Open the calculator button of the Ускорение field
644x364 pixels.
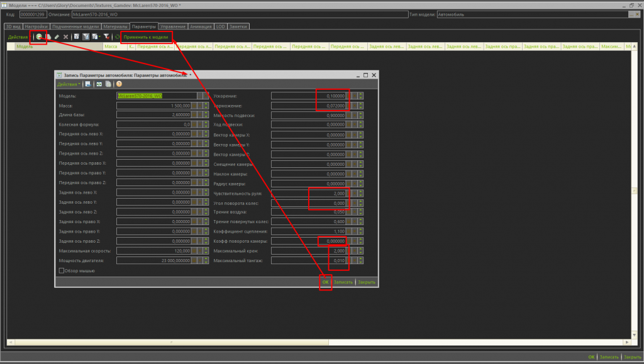click(348, 96)
